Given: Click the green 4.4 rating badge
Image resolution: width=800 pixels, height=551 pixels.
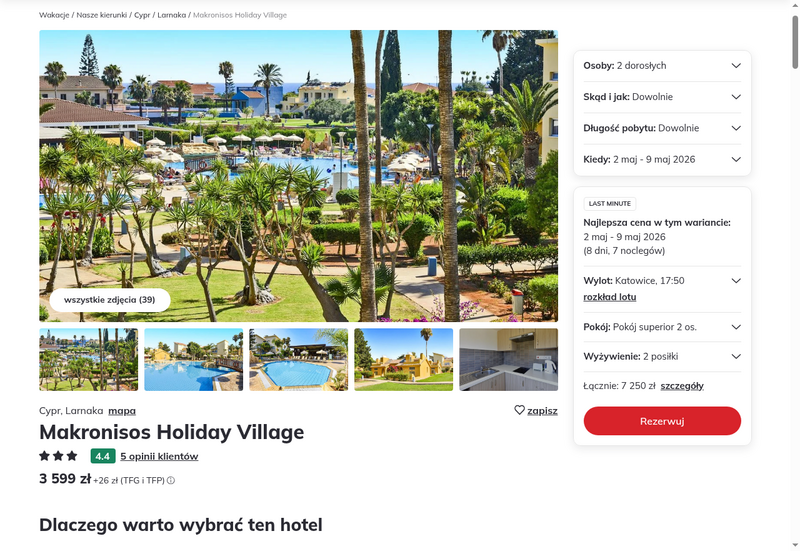Looking at the screenshot, I should pyautogui.click(x=103, y=456).
